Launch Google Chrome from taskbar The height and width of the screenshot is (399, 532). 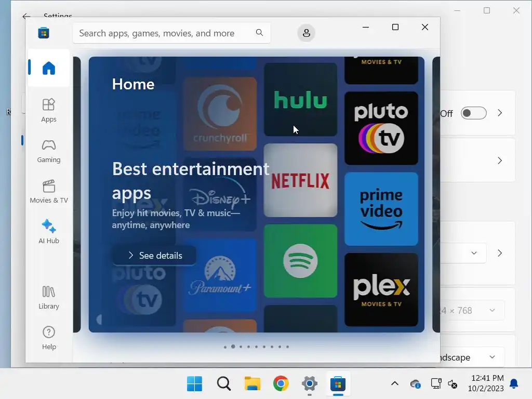(281, 384)
